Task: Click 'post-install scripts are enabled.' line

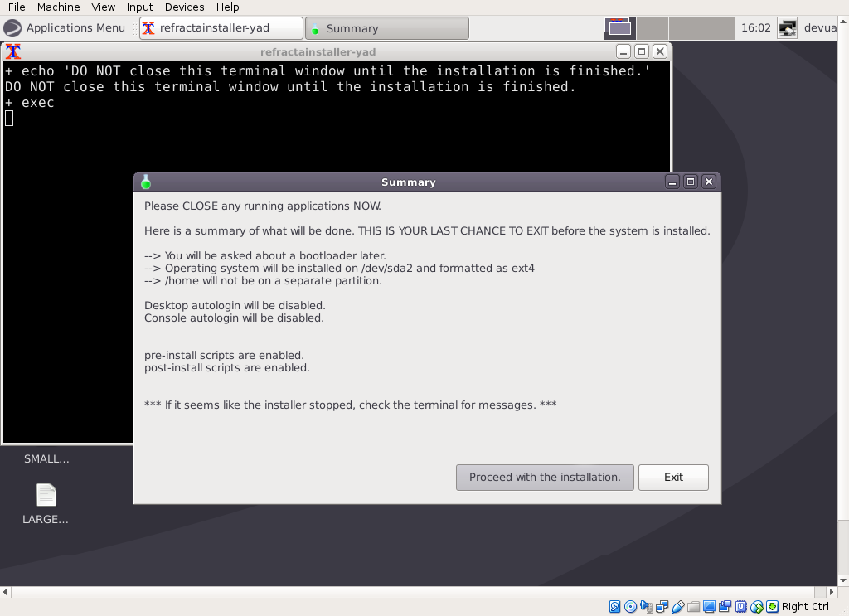Action: tap(227, 368)
